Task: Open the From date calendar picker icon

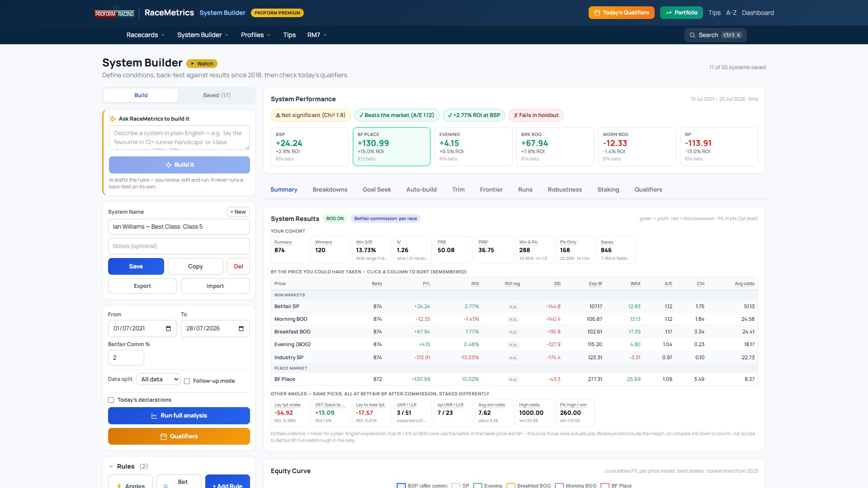Action: pos(168,328)
